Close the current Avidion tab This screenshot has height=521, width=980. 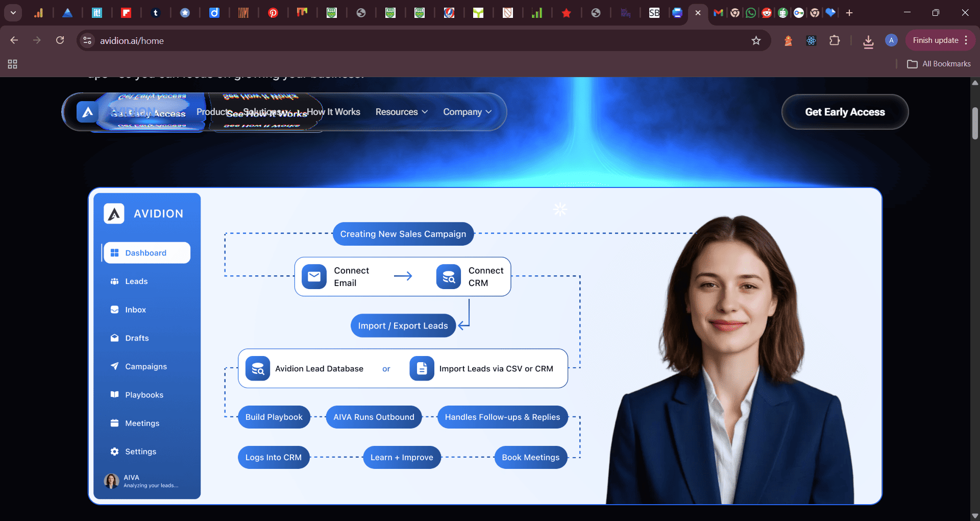point(698,13)
